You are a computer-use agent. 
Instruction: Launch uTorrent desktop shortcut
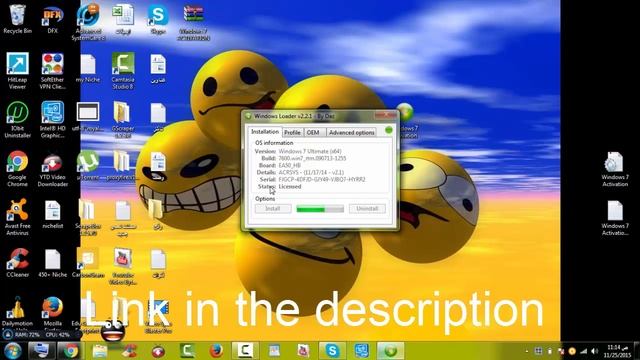pos(88,165)
